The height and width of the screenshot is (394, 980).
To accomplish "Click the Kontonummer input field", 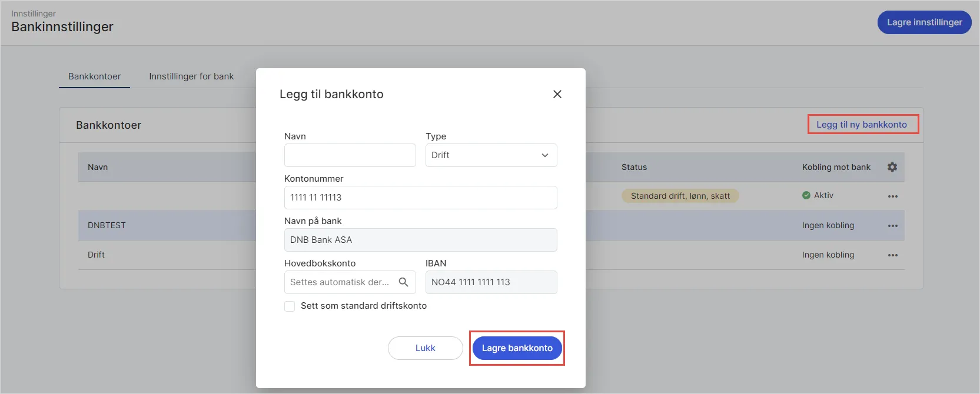I will tap(420, 198).
